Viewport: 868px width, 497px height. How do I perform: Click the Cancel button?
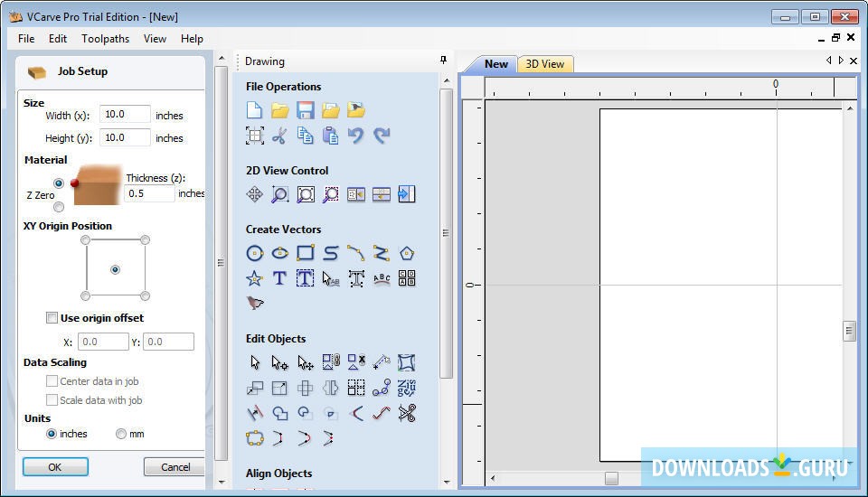tap(175, 467)
